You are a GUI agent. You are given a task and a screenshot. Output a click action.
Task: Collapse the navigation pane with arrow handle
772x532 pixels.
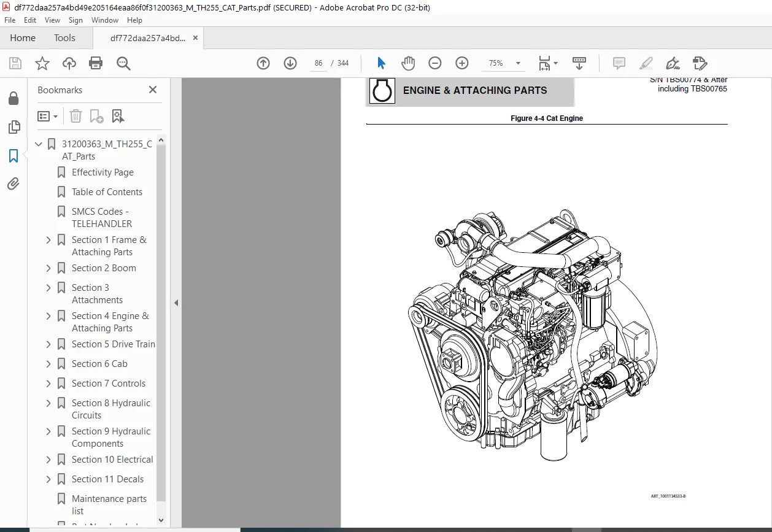tap(176, 303)
